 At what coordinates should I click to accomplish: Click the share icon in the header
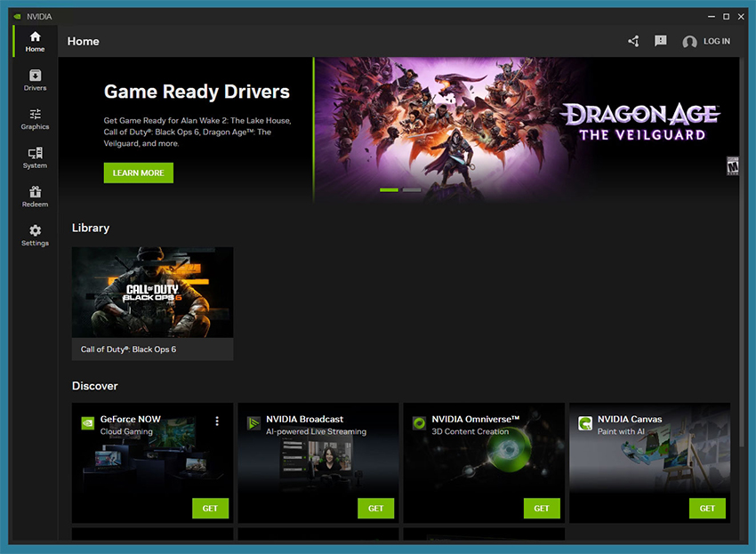click(633, 42)
